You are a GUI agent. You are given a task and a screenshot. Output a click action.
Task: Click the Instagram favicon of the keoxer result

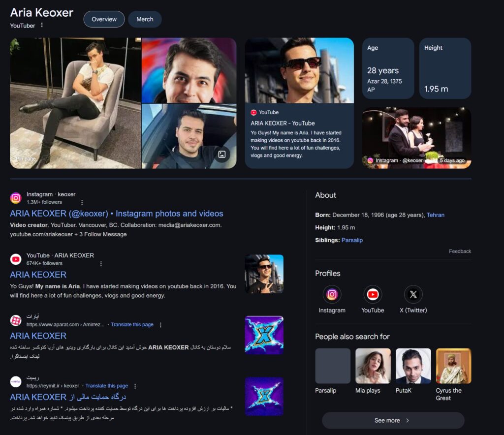click(x=16, y=198)
